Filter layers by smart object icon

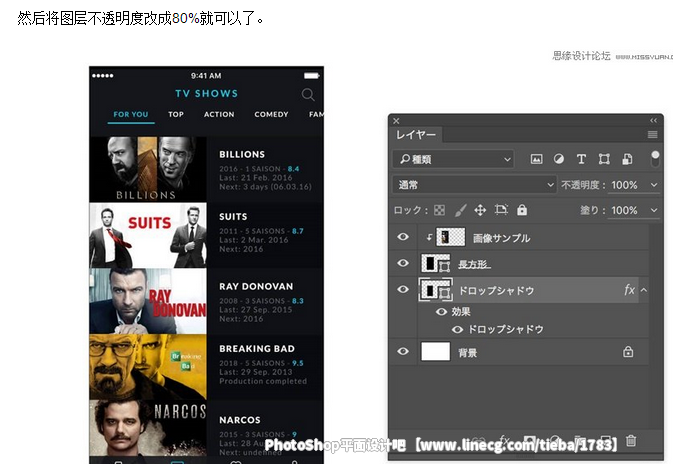(x=627, y=159)
